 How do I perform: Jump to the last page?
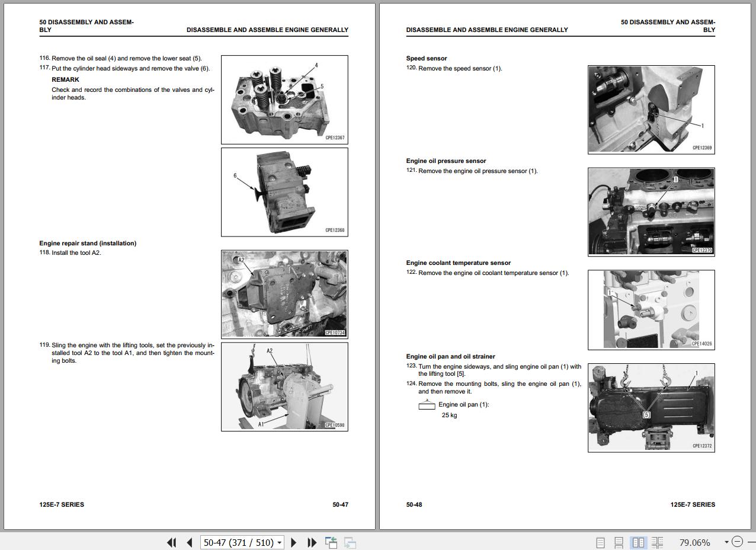tap(312, 542)
